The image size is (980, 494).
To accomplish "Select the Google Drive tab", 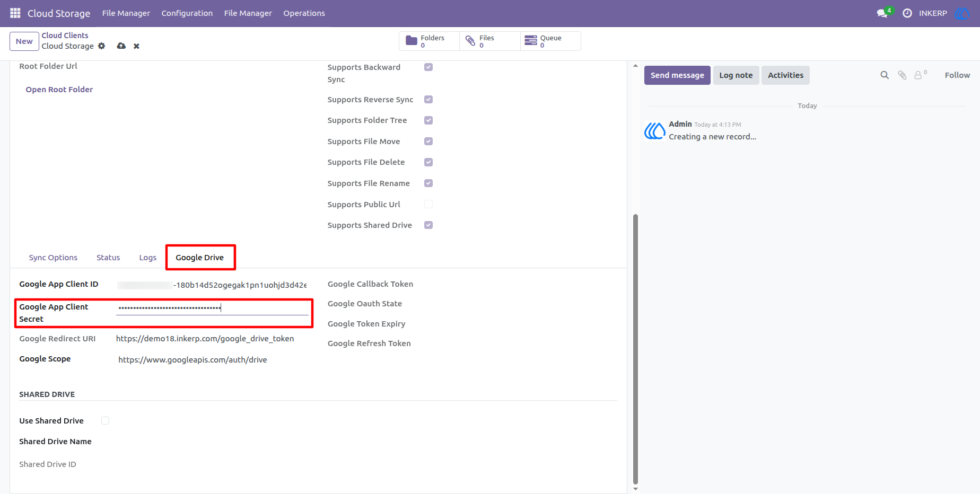I will (x=200, y=258).
